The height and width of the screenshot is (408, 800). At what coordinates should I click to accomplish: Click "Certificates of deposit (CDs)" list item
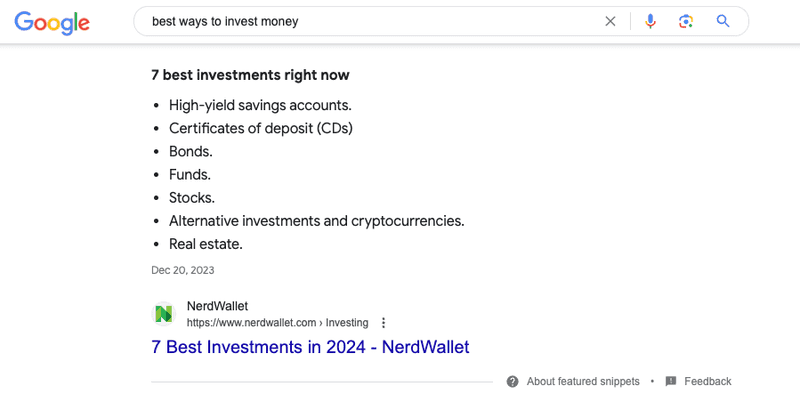[261, 129]
